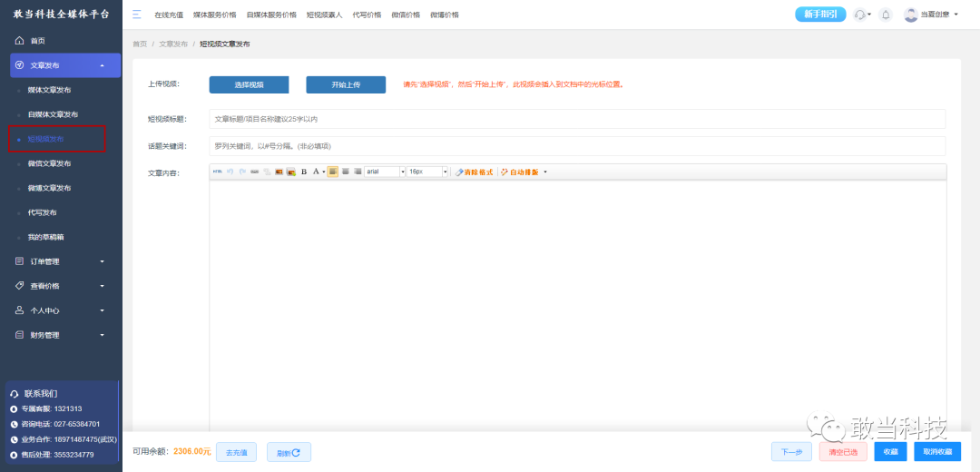Screen dimensions: 980x472
Task: Collapse sidebar with the hamburger menu icon
Action: click(x=137, y=15)
